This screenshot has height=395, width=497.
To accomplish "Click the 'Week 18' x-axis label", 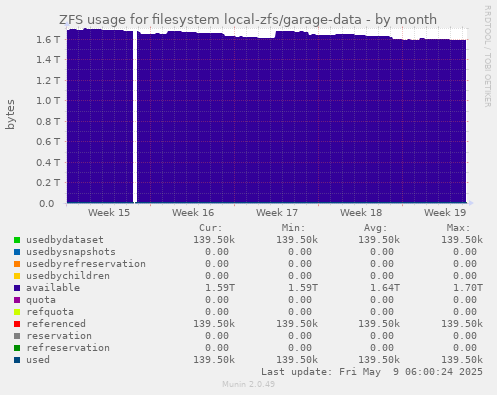I will tap(361, 213).
